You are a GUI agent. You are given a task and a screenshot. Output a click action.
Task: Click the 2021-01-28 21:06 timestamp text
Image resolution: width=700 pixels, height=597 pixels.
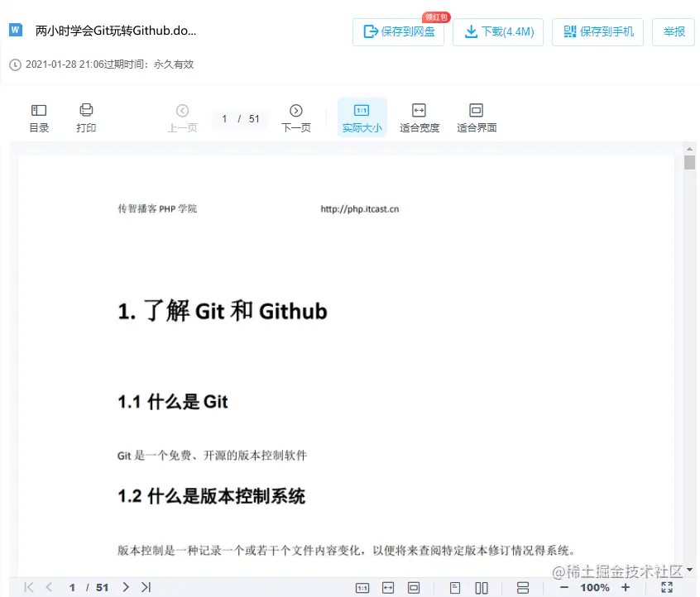pos(65,64)
